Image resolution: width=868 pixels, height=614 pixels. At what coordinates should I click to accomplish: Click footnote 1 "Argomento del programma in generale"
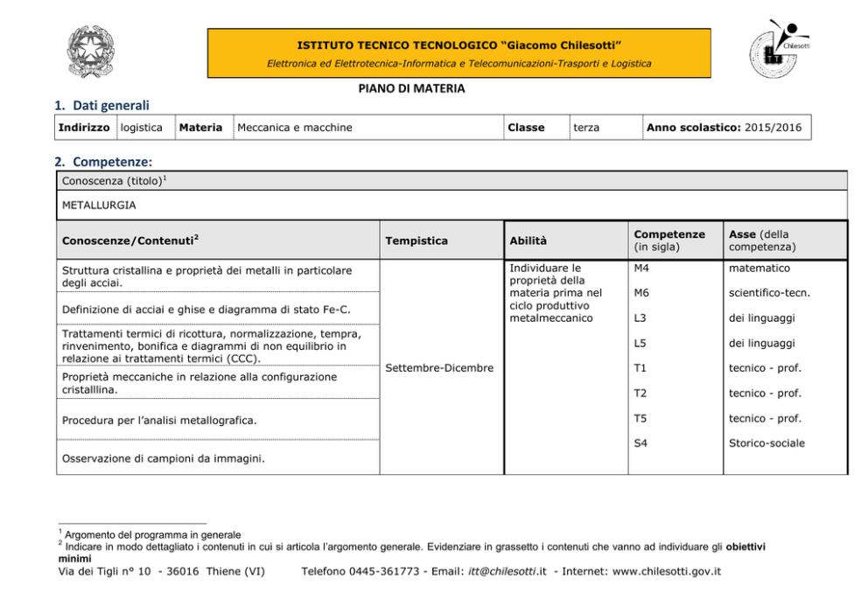tap(154, 534)
